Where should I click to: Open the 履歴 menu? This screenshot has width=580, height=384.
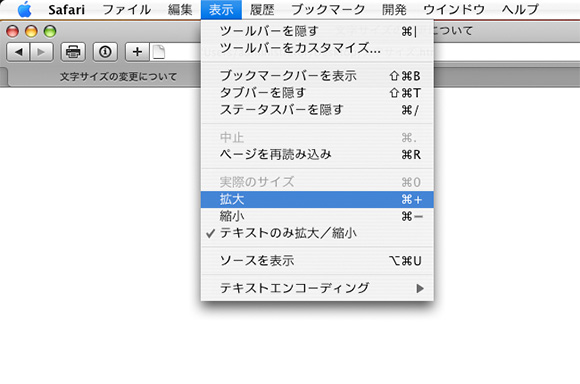click(x=262, y=9)
